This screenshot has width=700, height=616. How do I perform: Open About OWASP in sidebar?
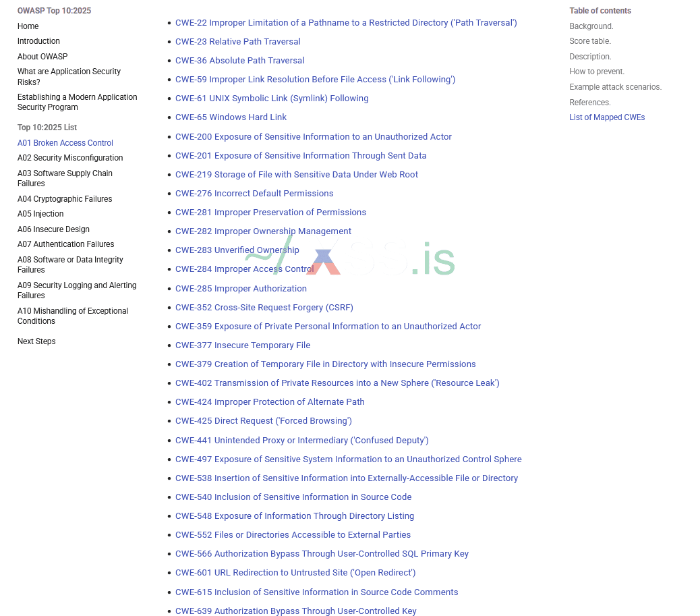point(42,57)
